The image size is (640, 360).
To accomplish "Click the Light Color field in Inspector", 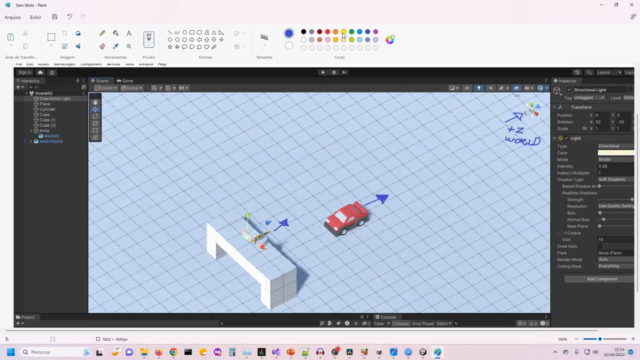I will click(x=616, y=153).
